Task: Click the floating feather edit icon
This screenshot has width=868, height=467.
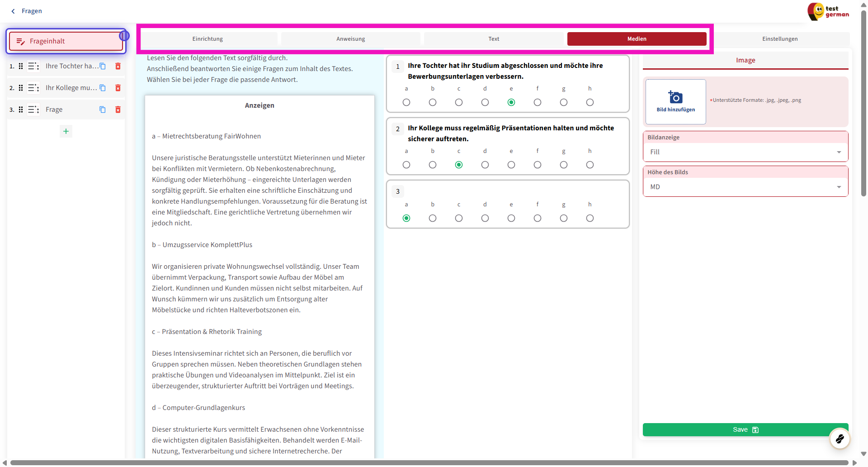Action: coord(840,438)
